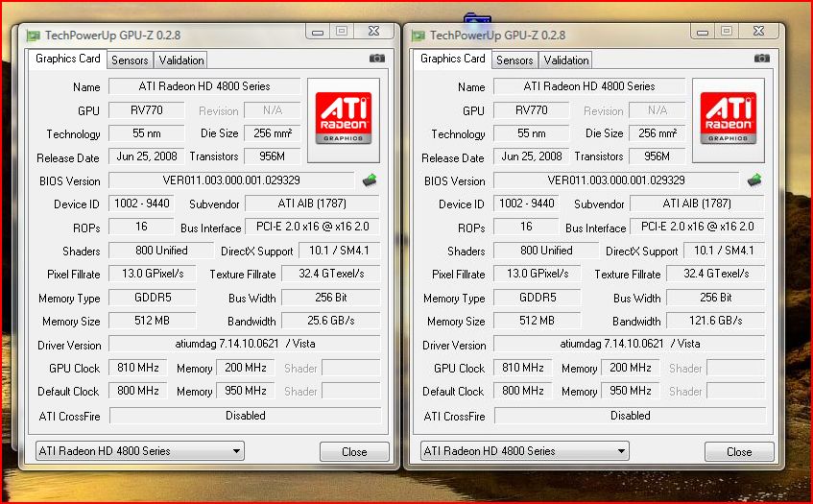
Task: Click the Bandwidth value 121.6 GB/s in right window
Action: (715, 321)
